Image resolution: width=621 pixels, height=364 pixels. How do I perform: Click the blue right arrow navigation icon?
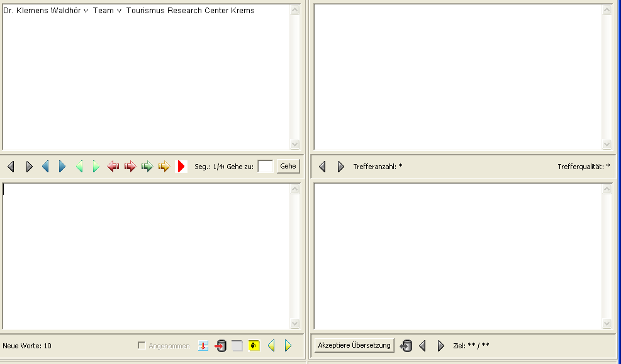(x=62, y=167)
